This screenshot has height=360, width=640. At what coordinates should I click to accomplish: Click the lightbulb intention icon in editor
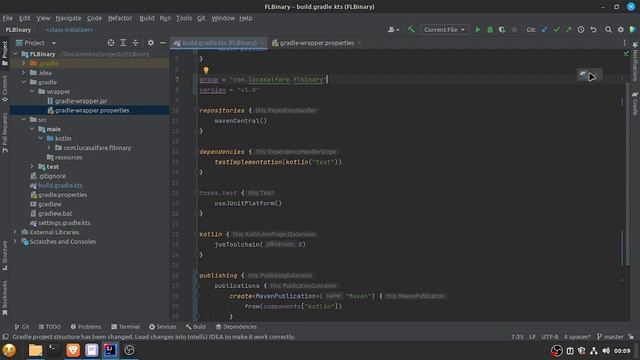coord(206,71)
